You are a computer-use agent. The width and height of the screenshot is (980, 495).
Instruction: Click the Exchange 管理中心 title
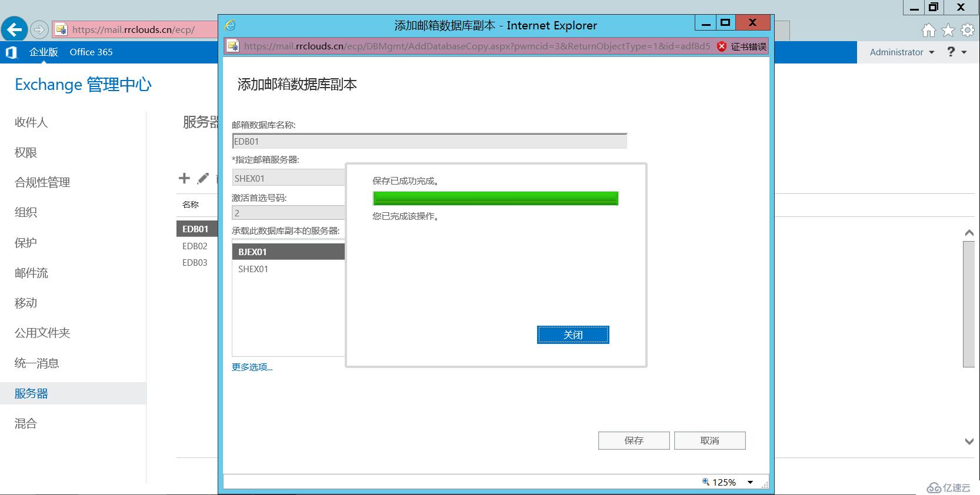point(83,85)
